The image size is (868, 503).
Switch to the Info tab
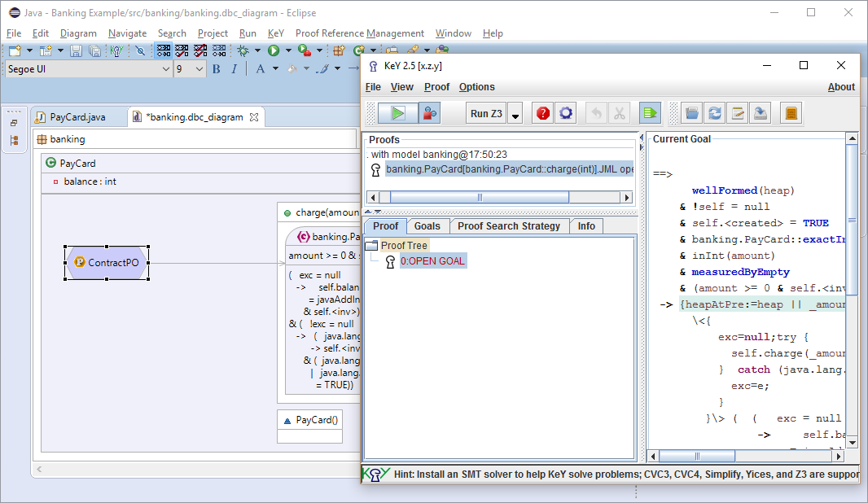pos(586,225)
